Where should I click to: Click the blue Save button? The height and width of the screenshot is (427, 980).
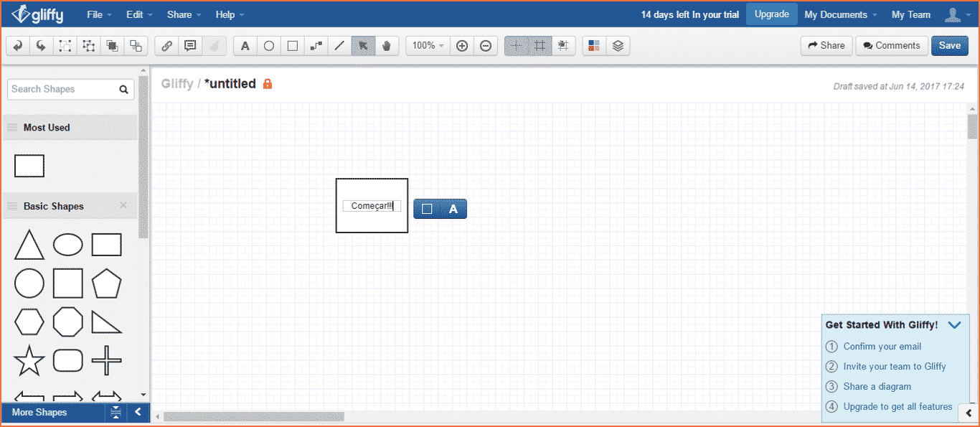coord(949,45)
